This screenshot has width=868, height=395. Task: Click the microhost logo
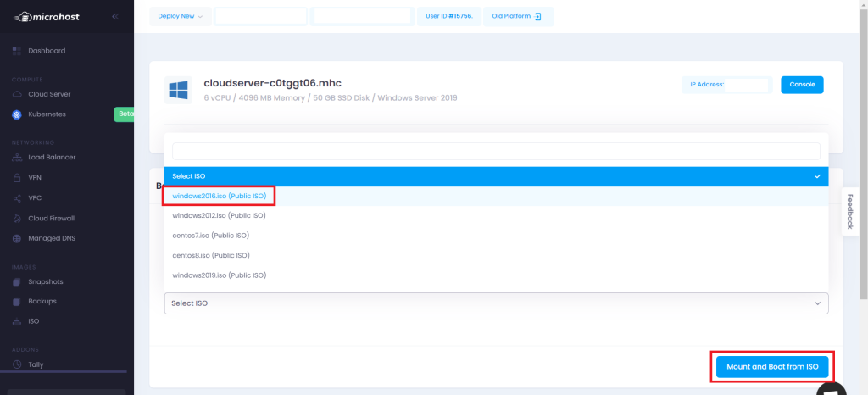point(47,17)
